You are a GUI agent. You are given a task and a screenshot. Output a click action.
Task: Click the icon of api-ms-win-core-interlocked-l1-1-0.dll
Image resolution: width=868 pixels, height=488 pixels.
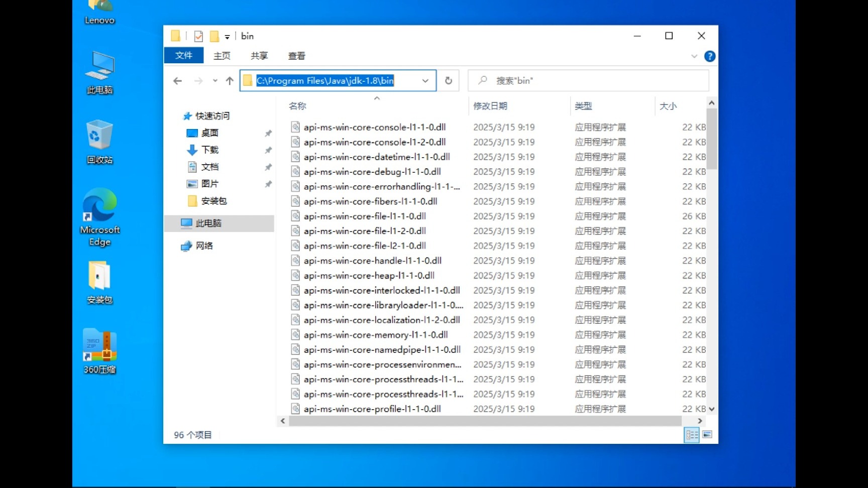click(295, 290)
